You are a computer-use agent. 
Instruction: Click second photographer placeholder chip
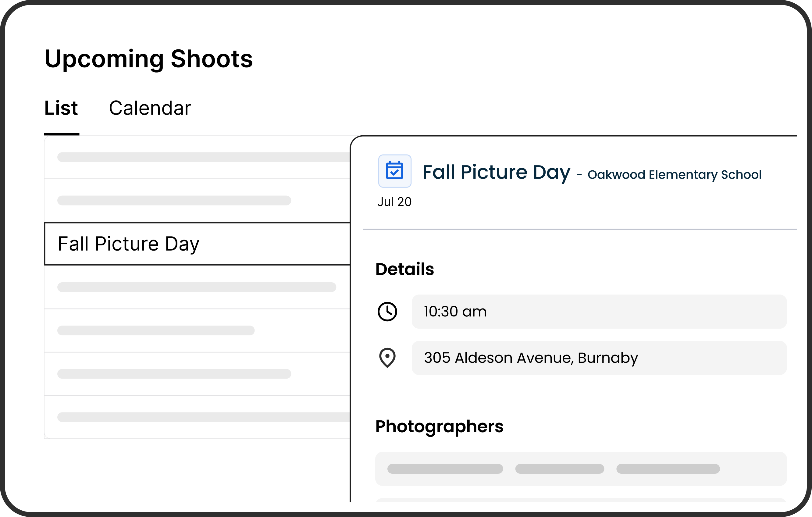click(559, 469)
